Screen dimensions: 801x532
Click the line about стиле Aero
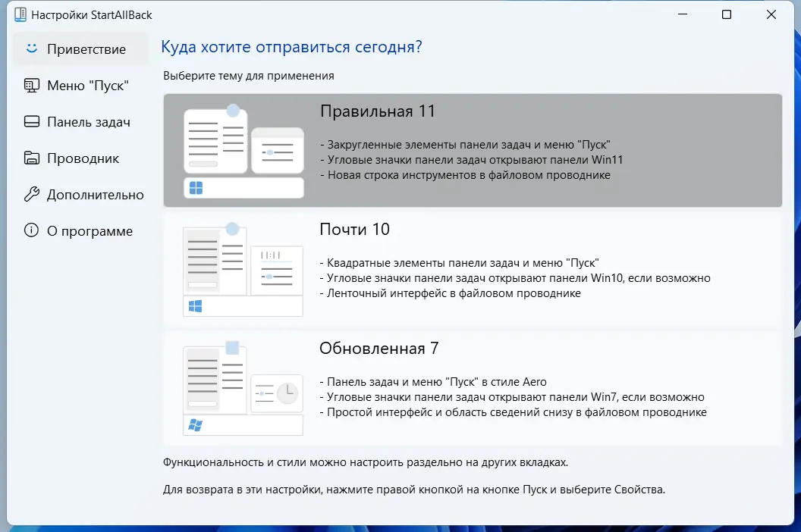pos(433,382)
